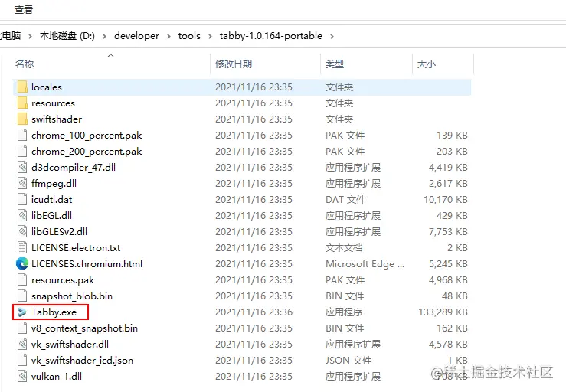Screen dimensions: 566x392
Task: Click the chrome_200_percent.pak file icon
Action: 22,152
